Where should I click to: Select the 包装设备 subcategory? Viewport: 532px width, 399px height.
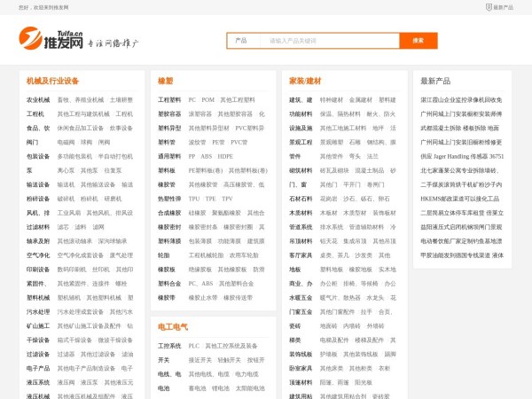[x=38, y=156]
